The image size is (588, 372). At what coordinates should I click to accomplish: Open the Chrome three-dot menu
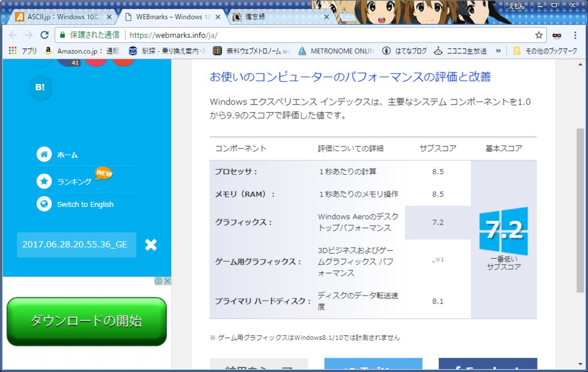pos(575,35)
